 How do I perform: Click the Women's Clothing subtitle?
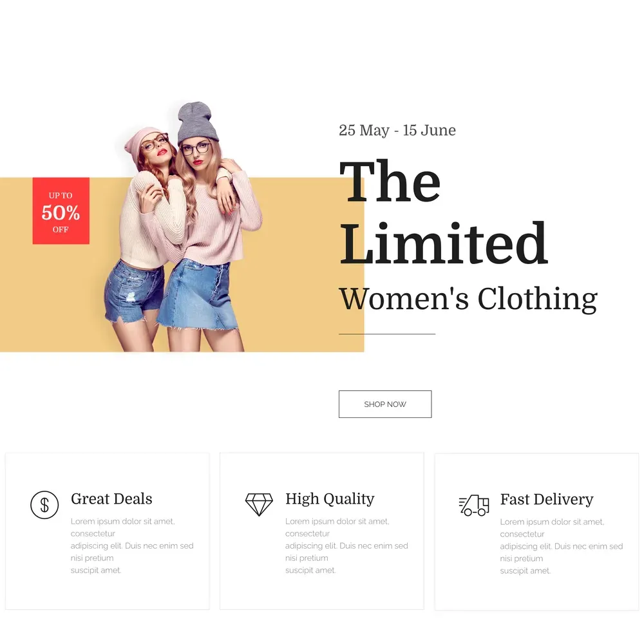click(468, 299)
